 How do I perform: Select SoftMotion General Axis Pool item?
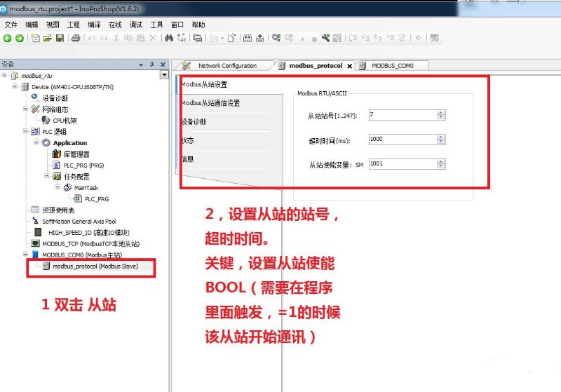tap(79, 222)
